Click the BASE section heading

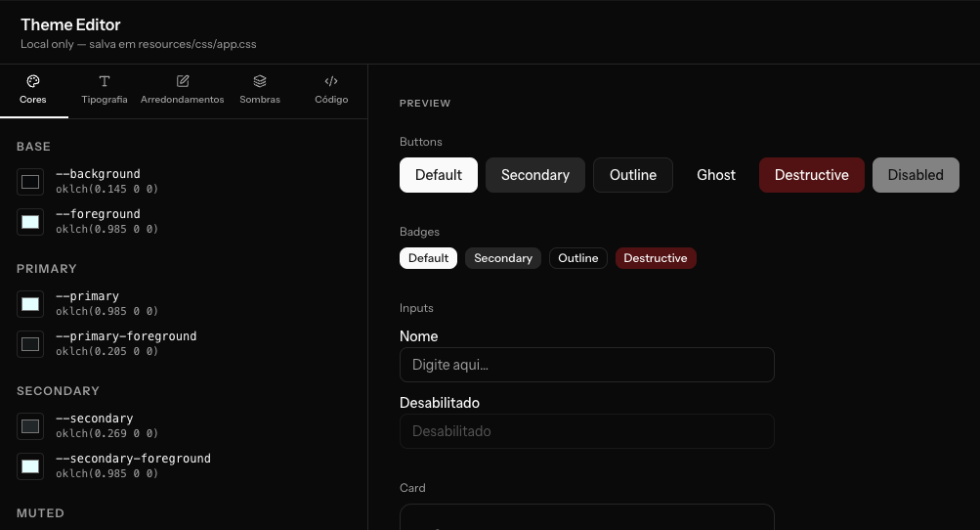34,147
